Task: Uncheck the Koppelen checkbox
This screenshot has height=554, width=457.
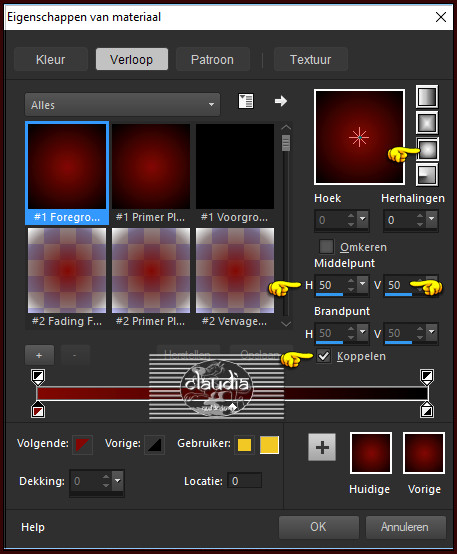Action: coord(323,356)
